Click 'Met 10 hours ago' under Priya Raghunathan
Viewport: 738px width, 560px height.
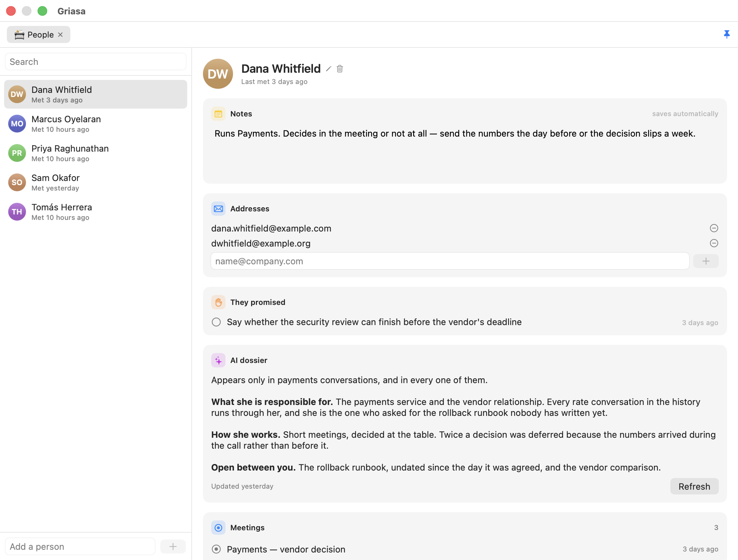tap(60, 159)
